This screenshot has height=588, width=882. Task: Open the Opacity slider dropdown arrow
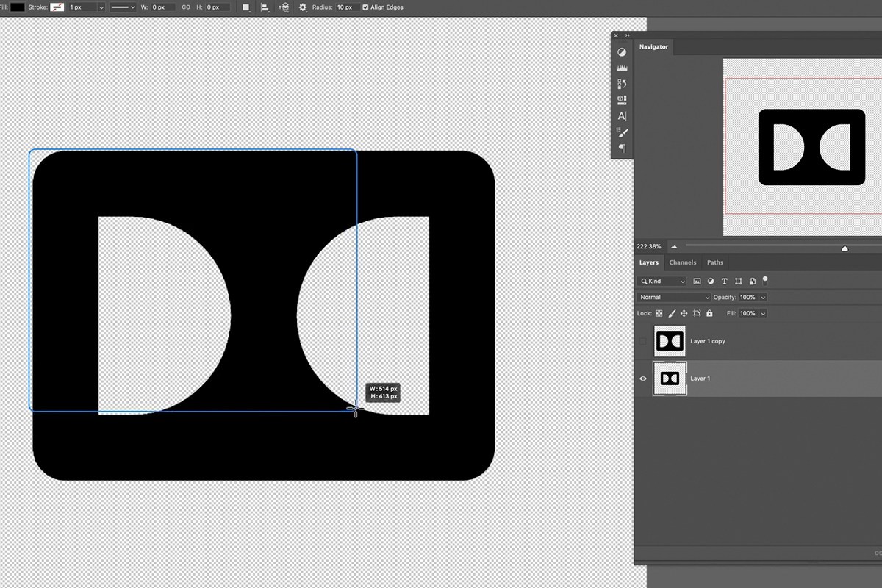point(763,297)
